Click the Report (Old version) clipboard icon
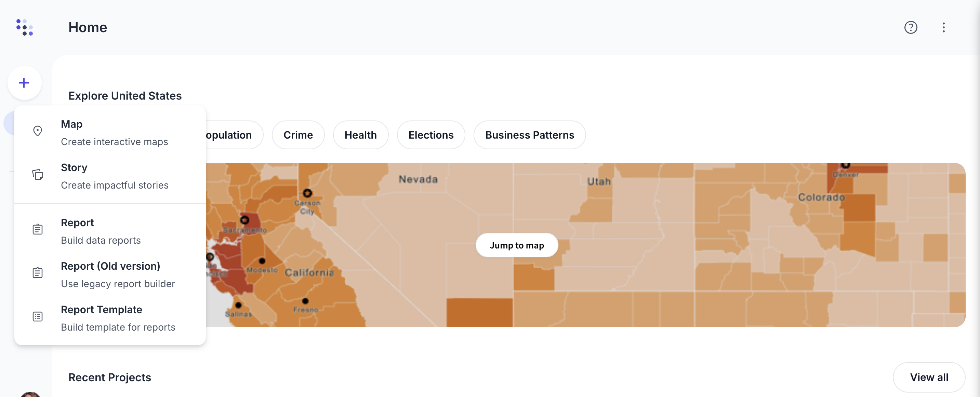 37,273
